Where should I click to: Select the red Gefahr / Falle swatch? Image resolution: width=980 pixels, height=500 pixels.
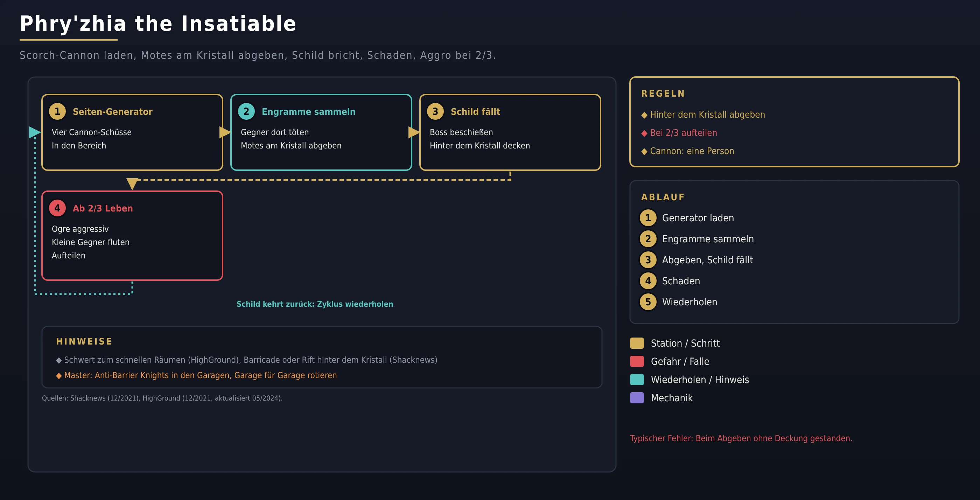(x=637, y=361)
